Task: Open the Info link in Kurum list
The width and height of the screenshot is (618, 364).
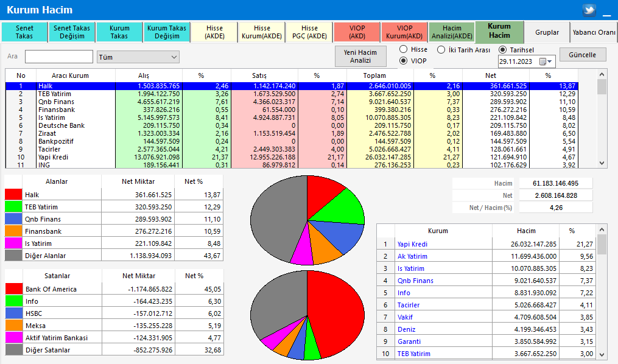Action: (404, 293)
